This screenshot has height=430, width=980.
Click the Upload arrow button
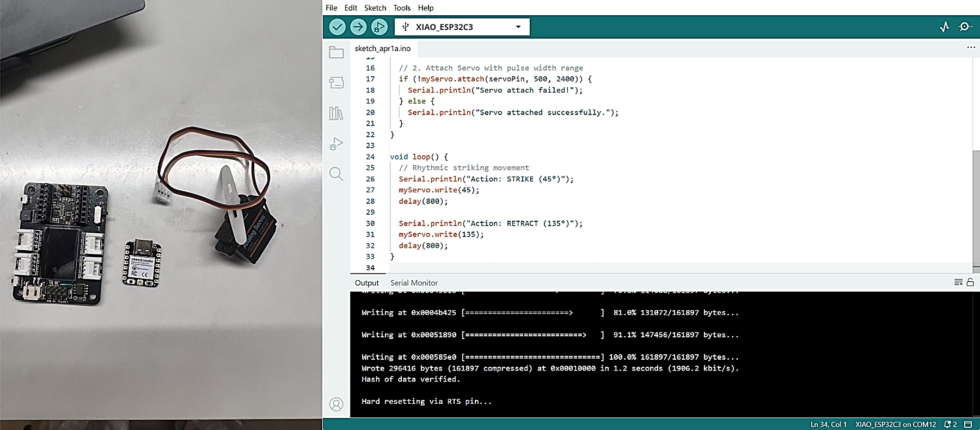(358, 27)
